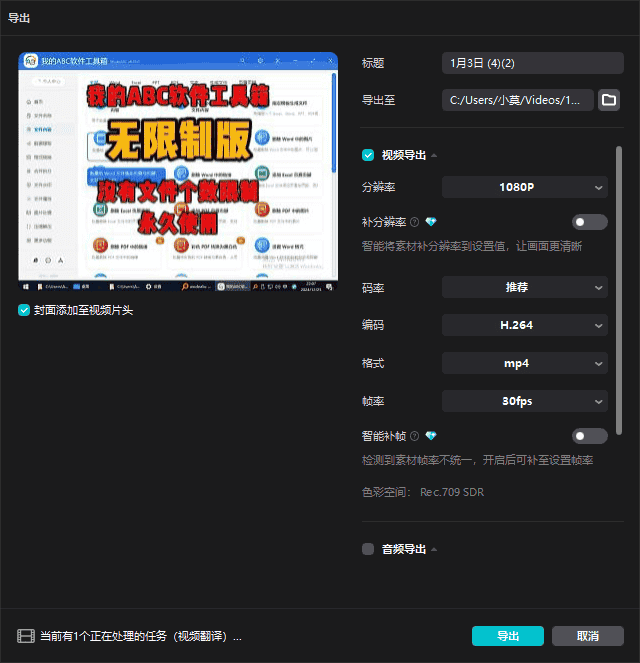The image size is (640, 663).
Task: Collapse the 视频导出 section arrow
Action: pyautogui.click(x=434, y=156)
